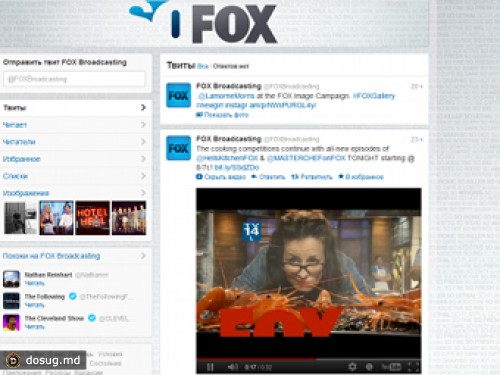Mute the video using the speaker icon
This screenshot has height=375, width=500.
coord(232,367)
